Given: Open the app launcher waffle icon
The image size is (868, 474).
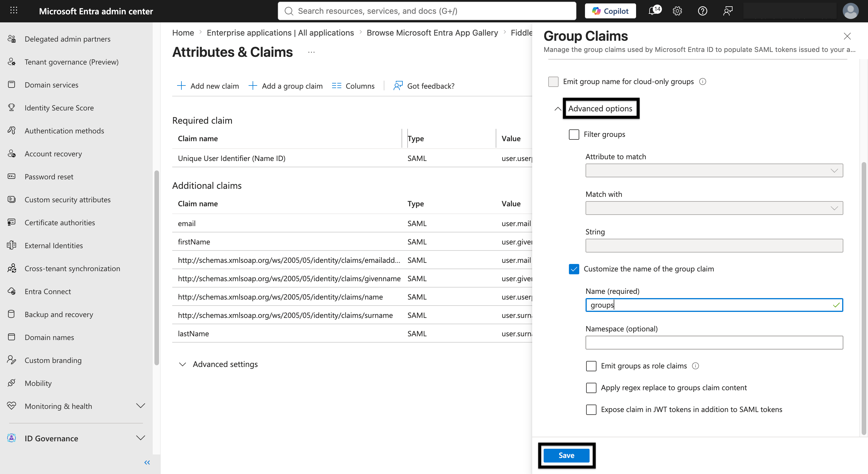Looking at the screenshot, I should [13, 11].
